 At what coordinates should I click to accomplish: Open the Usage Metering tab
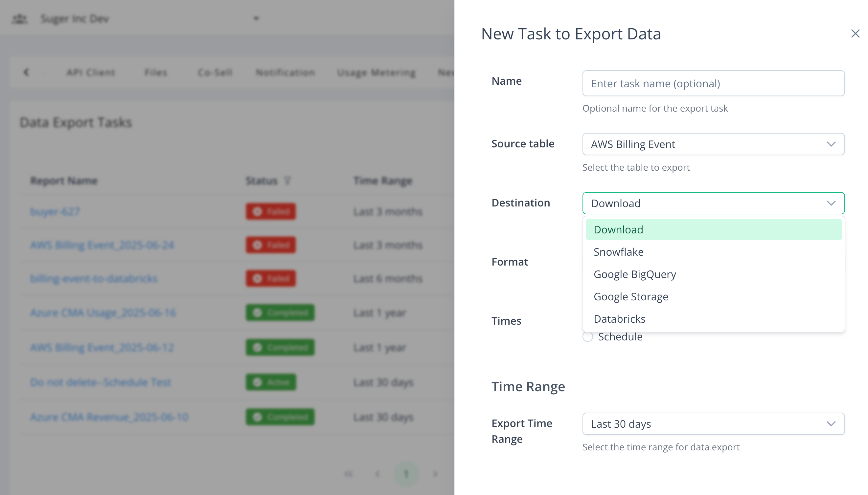pos(376,73)
